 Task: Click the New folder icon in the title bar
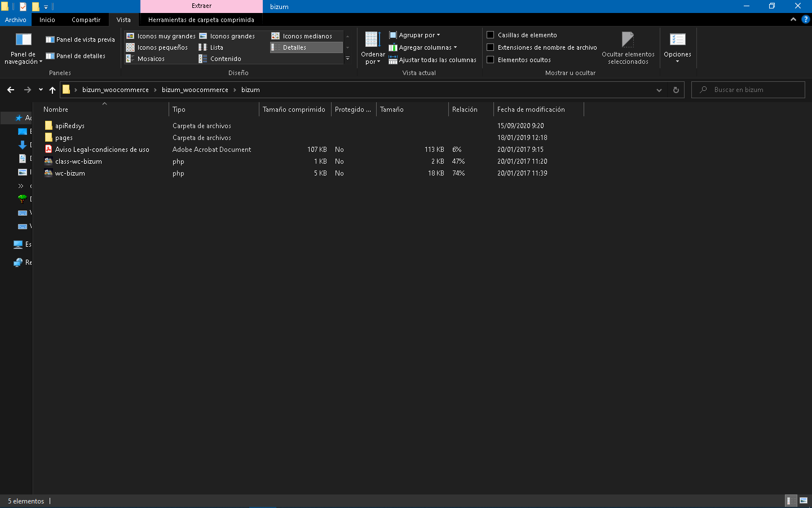36,7
